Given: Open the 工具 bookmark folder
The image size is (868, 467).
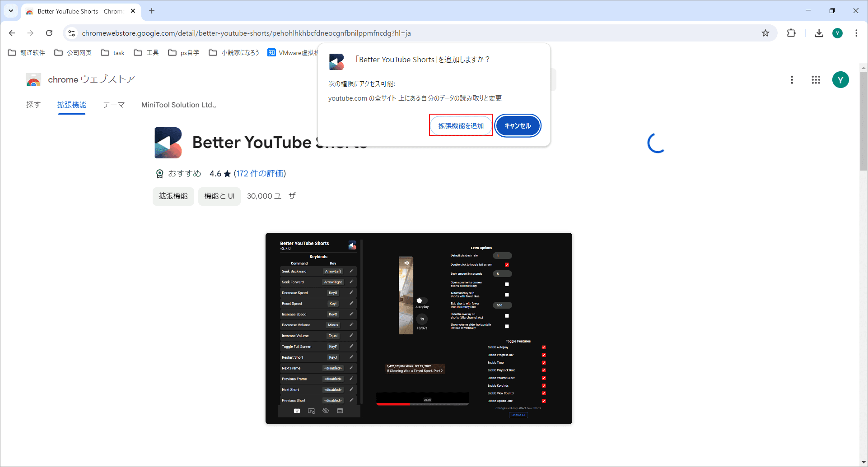Looking at the screenshot, I should click(x=146, y=53).
